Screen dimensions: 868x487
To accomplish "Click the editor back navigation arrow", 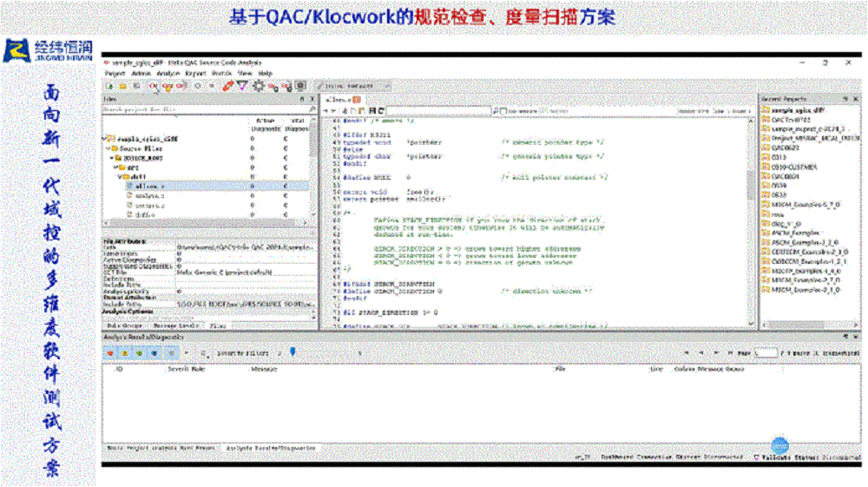I will pos(326,111).
